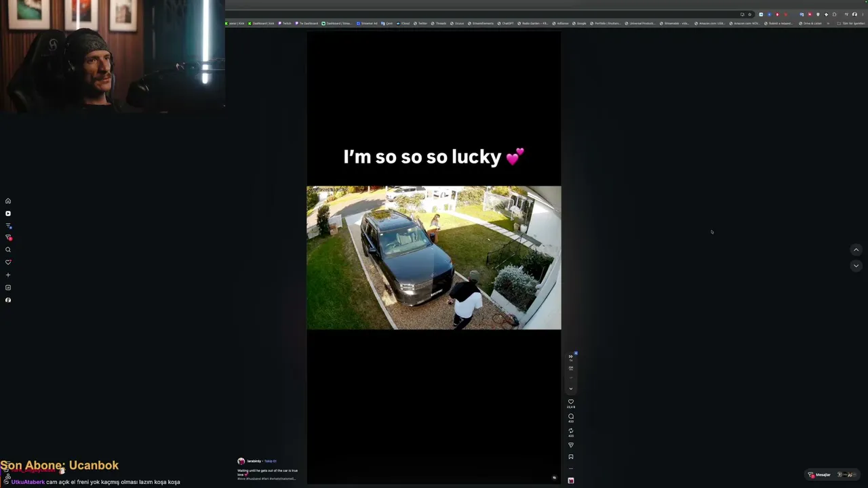Screen dimensions: 868x488
Task: Save the reel with the bookmark icon
Action: pos(571,457)
